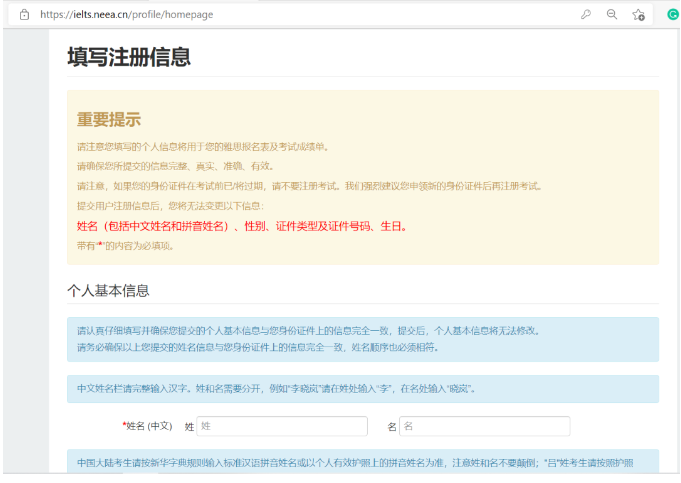Select the 个人基本信息 section heading
The width and height of the screenshot is (681, 483).
[108, 291]
